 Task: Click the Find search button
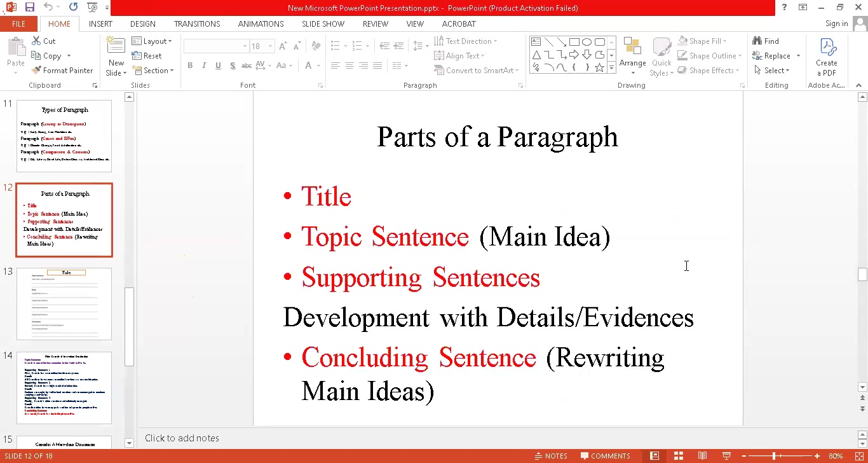click(x=766, y=41)
